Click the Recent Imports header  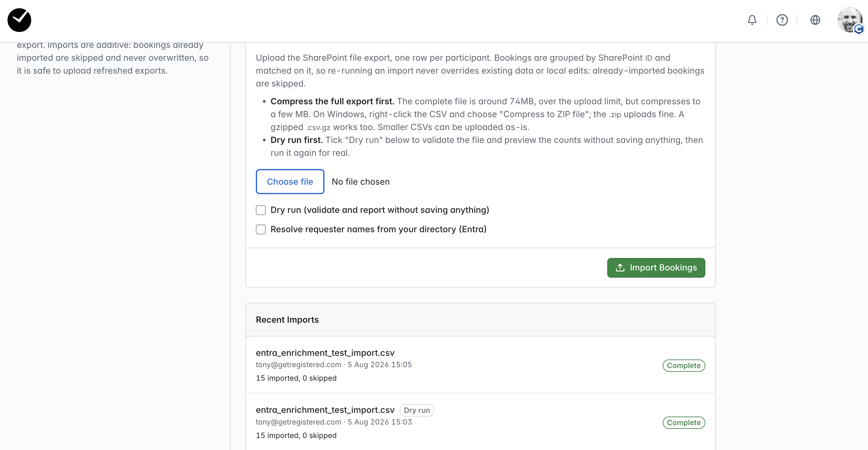[x=287, y=319]
